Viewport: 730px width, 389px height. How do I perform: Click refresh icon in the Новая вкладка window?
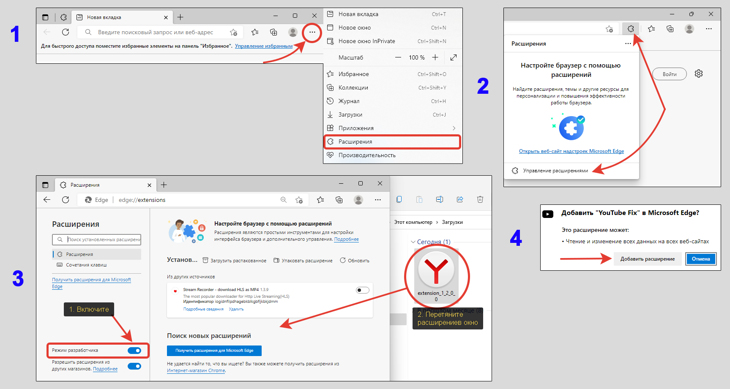65,32
